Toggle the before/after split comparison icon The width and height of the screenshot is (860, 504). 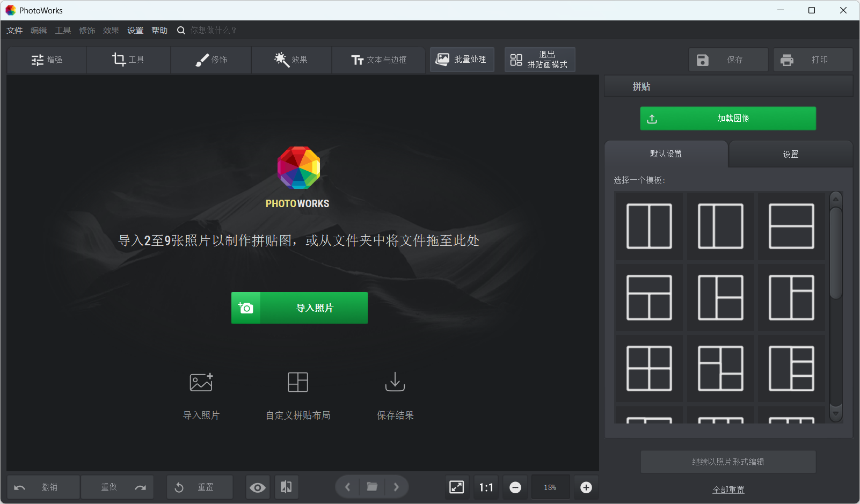[x=287, y=487]
